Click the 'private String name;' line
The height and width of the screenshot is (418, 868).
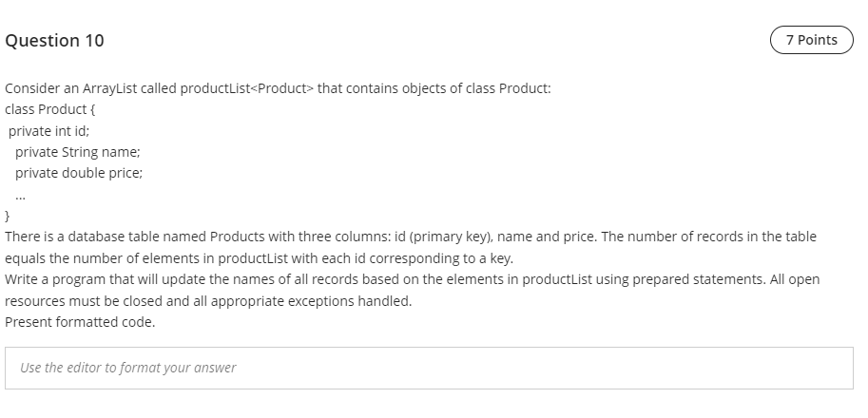78,152
